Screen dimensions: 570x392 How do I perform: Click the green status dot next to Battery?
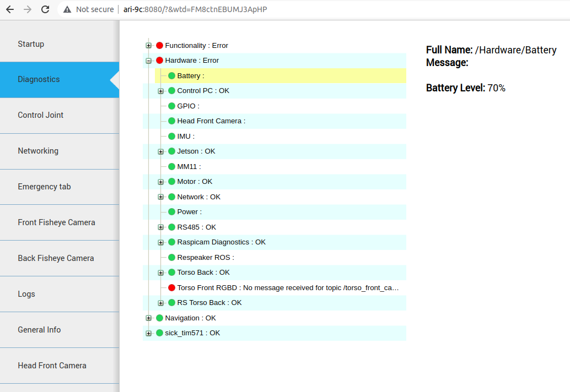[x=172, y=75]
